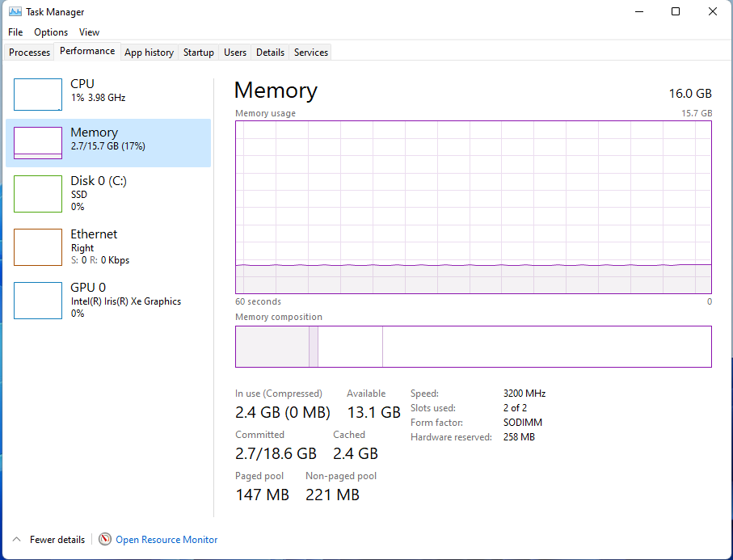Viewport: 733px width, 560px height.
Task: Show the Details tab
Action: [270, 53]
